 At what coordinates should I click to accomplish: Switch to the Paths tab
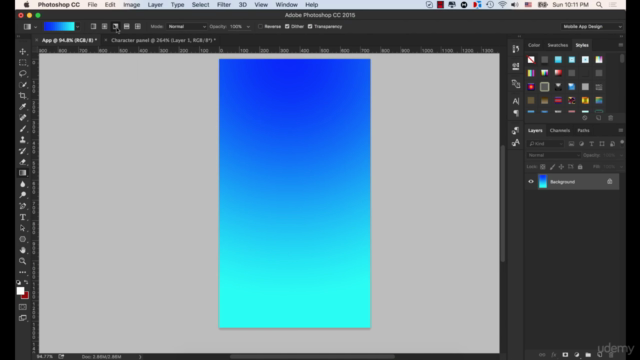point(583,131)
